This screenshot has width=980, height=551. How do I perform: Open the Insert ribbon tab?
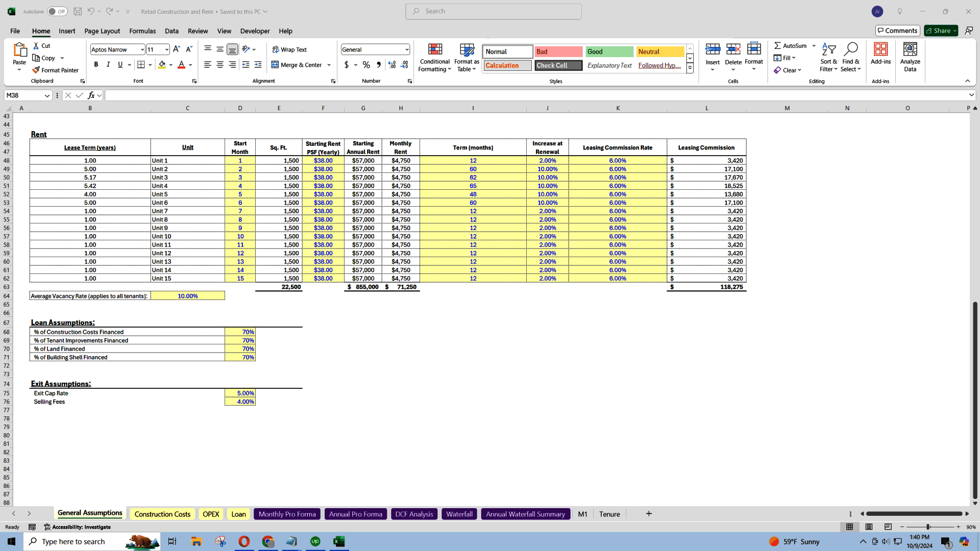pyautogui.click(x=67, y=31)
